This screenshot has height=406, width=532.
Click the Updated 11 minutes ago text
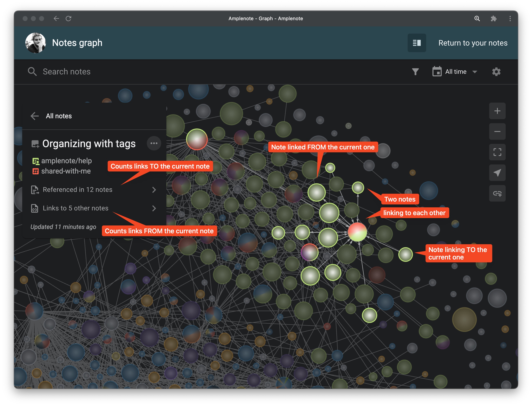[63, 227]
